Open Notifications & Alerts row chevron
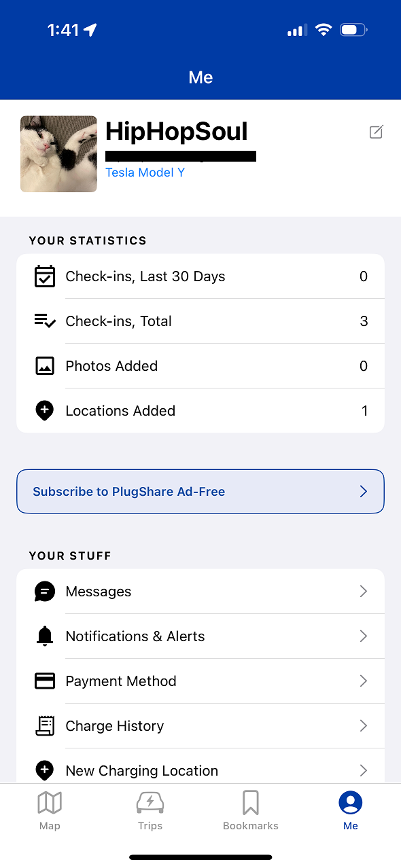 click(x=364, y=636)
